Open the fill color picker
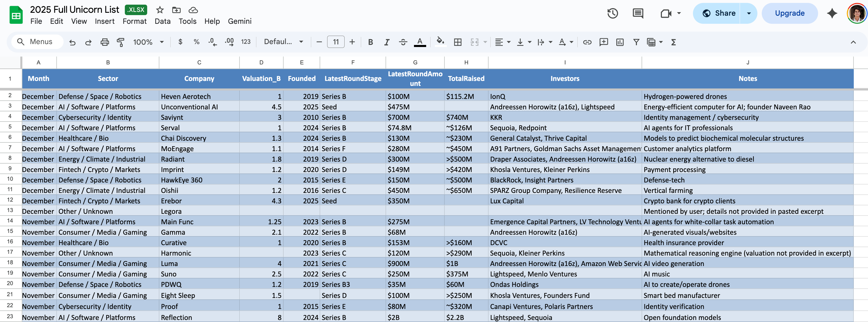Image resolution: width=868 pixels, height=322 pixels. (440, 42)
